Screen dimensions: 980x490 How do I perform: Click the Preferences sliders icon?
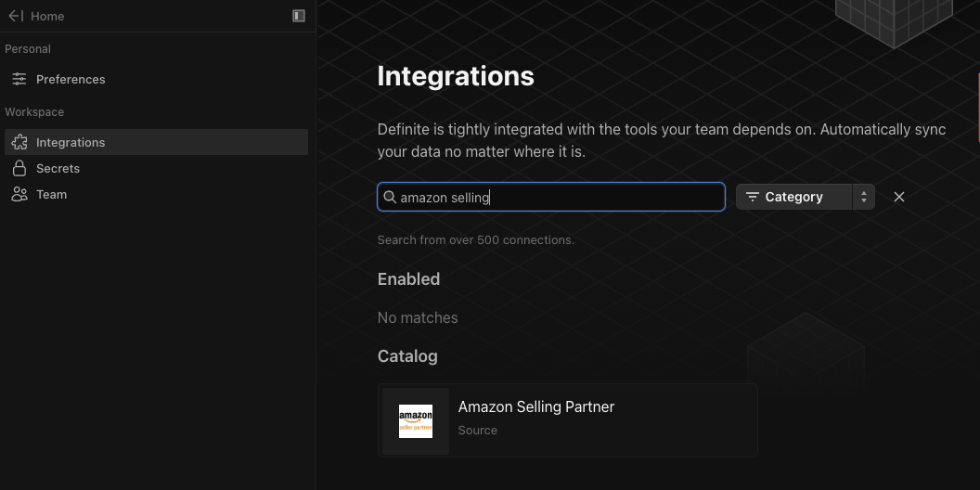tap(19, 80)
